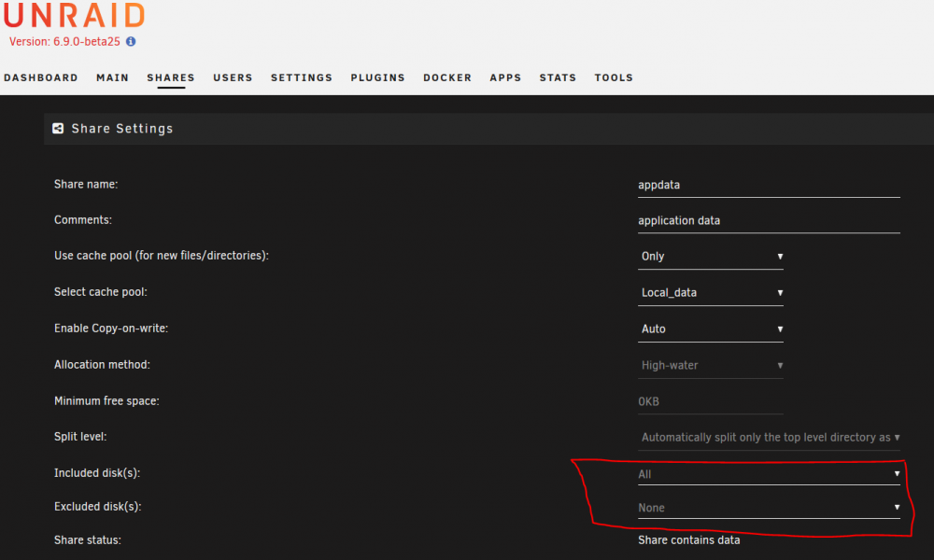Click the 'Select cache pool:' label

click(101, 292)
